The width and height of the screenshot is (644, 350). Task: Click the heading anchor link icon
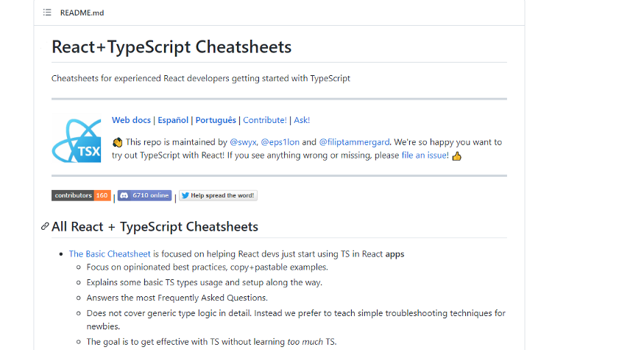(45, 226)
